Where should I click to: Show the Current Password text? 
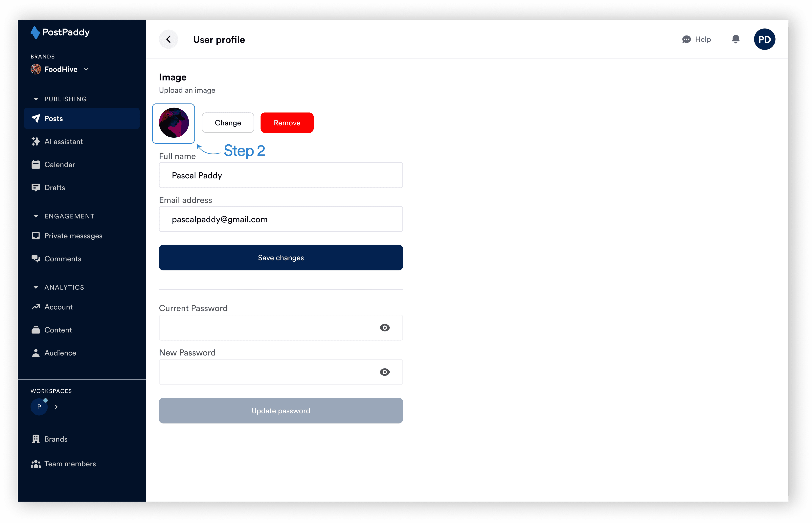point(385,328)
